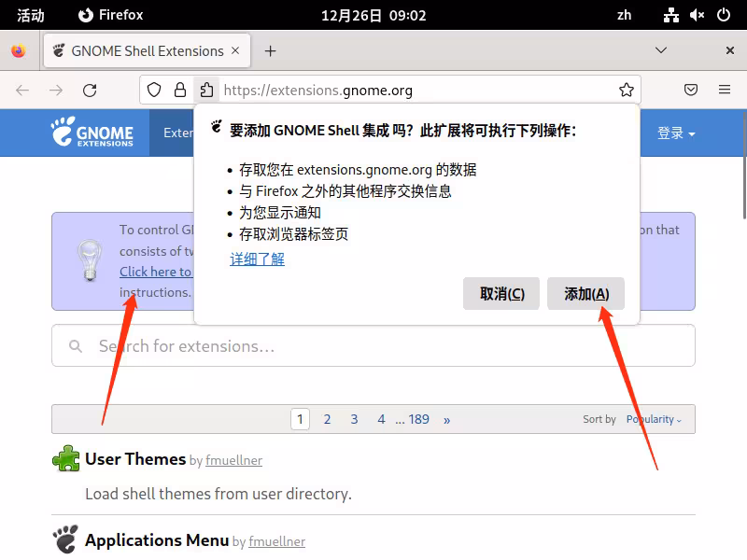Click the Applications Menu footprint icon
Screen dimensions: 747x560
[65, 539]
